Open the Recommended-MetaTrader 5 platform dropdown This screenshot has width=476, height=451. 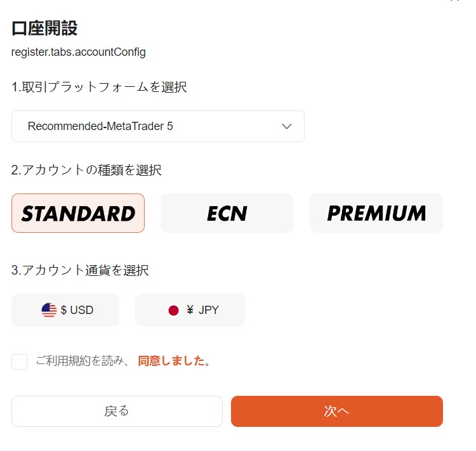tap(158, 126)
